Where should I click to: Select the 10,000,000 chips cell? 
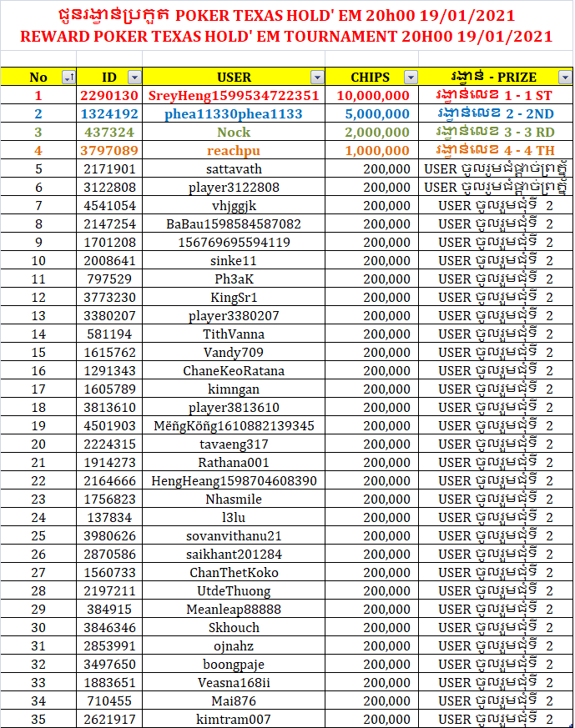tap(372, 95)
